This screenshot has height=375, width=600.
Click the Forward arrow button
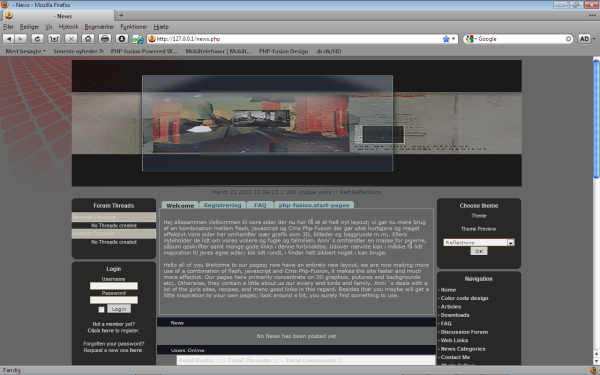pyautogui.click(x=21, y=39)
